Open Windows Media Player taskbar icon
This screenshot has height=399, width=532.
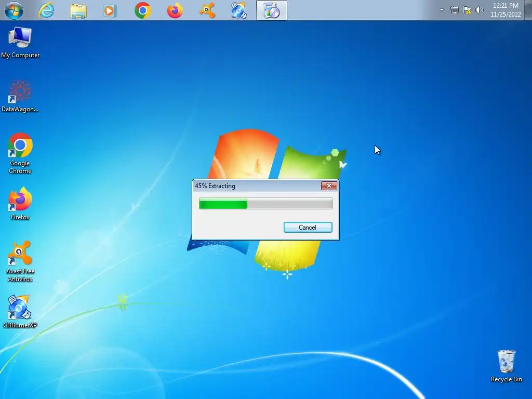[x=110, y=11]
